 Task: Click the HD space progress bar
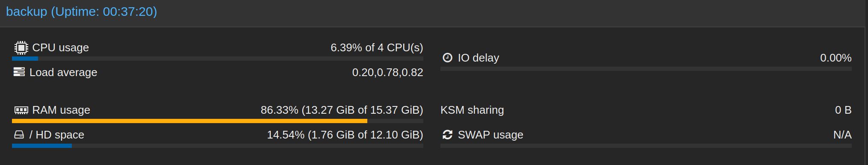(218, 146)
